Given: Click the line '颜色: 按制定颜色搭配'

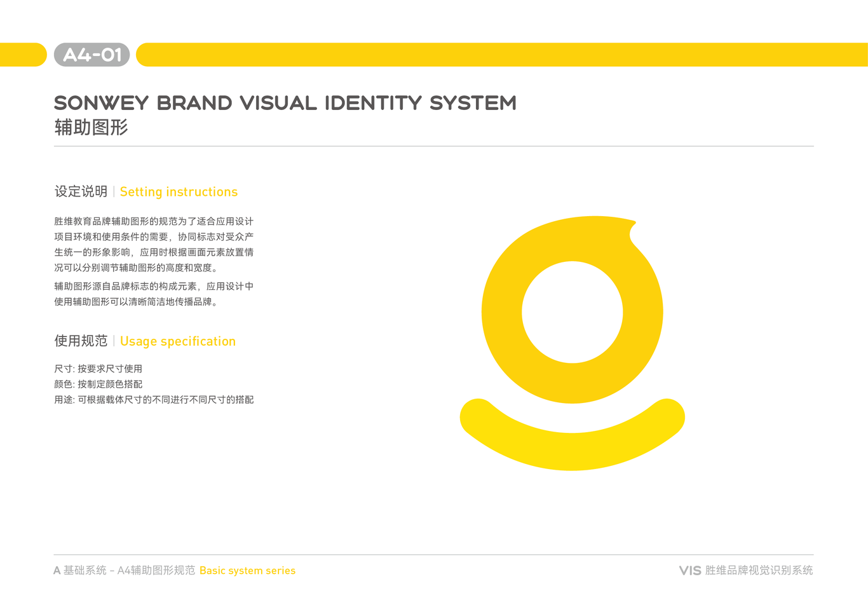Looking at the screenshot, I should point(98,384).
